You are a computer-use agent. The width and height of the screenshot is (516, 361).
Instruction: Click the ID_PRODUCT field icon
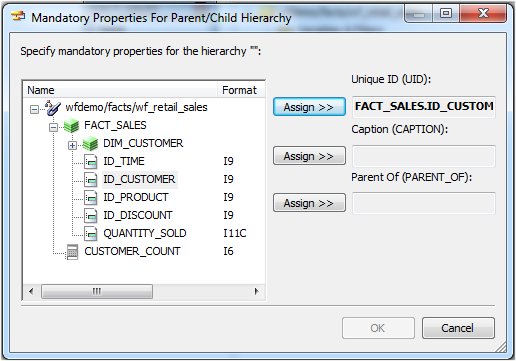pyautogui.click(x=91, y=198)
